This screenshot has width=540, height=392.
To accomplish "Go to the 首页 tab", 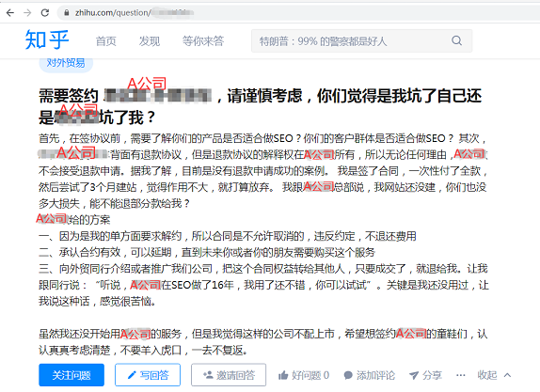I will [x=105, y=41].
